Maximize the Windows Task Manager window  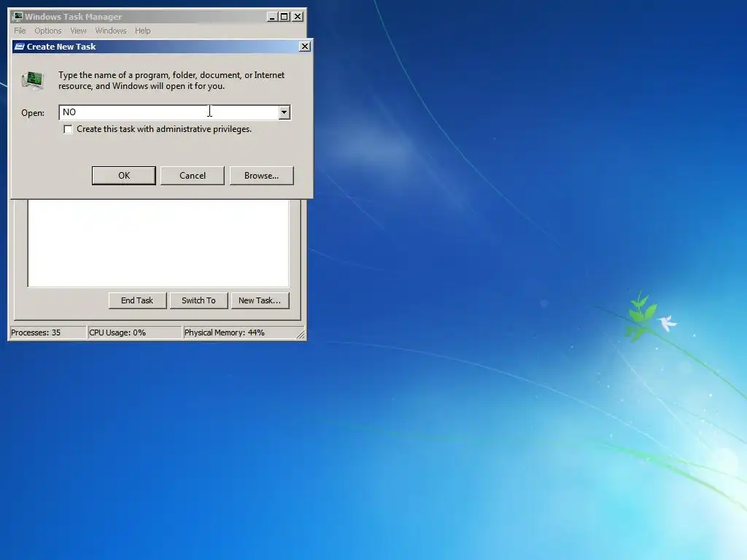(285, 17)
